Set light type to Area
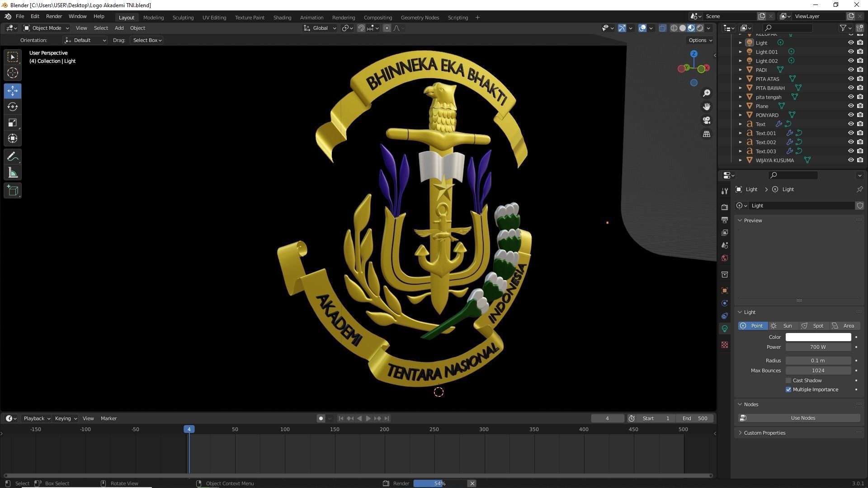The height and width of the screenshot is (488, 868). 844,326
